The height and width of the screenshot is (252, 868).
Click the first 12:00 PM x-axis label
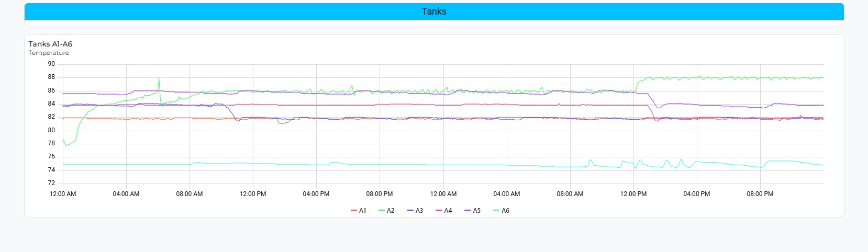click(253, 194)
